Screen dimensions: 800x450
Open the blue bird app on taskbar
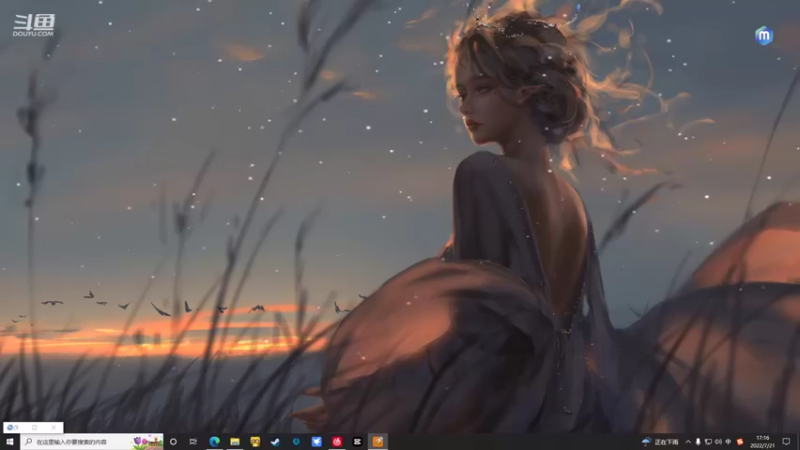coord(316,442)
